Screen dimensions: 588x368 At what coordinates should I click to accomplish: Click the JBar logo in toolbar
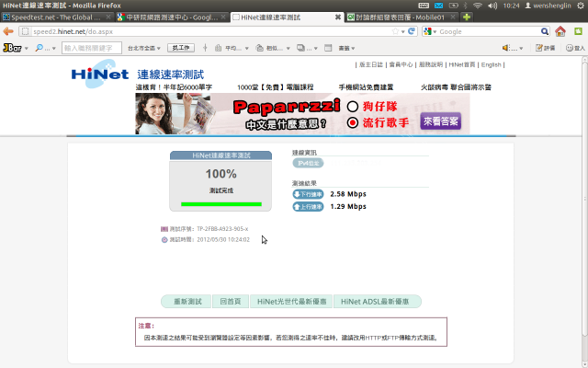click(x=12, y=48)
